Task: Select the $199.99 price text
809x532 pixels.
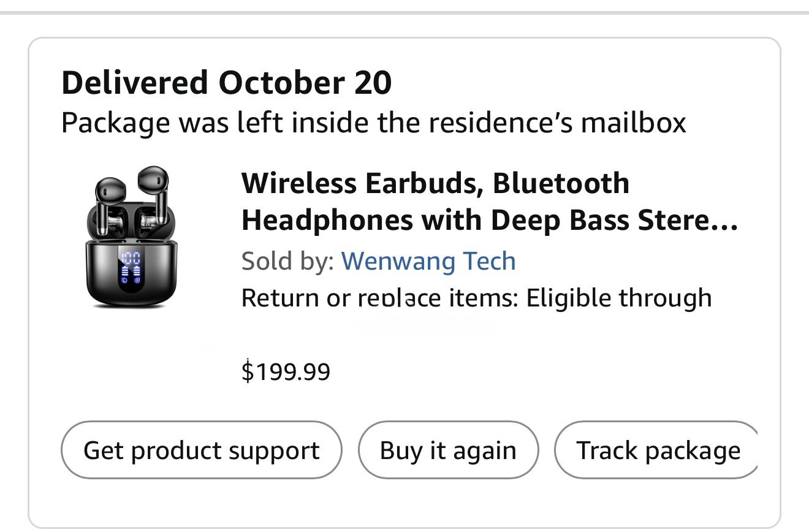Action: coord(286,371)
